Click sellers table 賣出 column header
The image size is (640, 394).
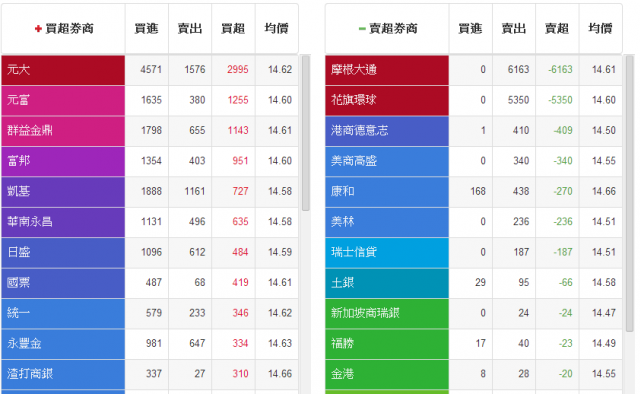[514, 29]
